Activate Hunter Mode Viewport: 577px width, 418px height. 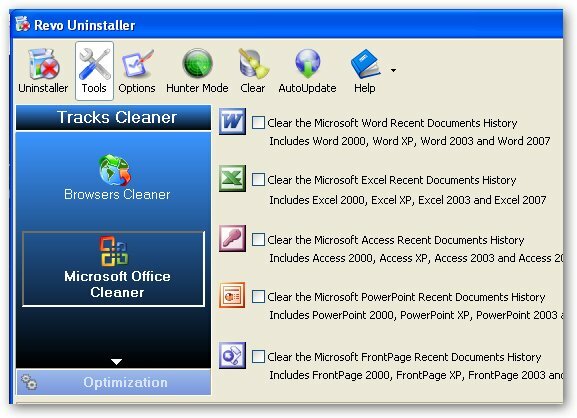[197, 71]
